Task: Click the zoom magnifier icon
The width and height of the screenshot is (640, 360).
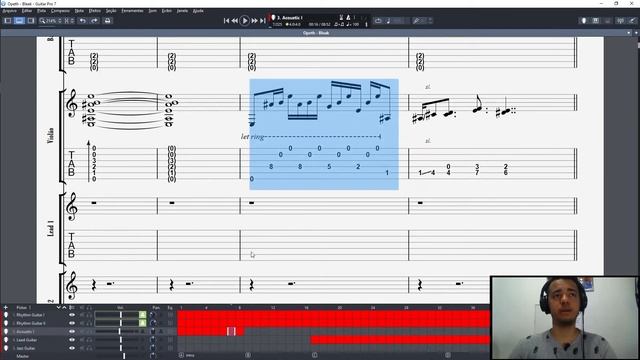Action: click(42, 20)
